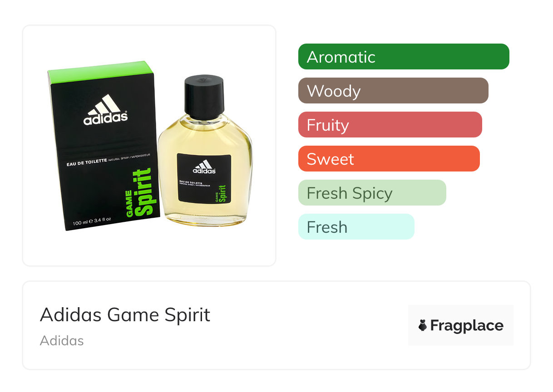Click the Fragplace logo icon

[x=423, y=325]
